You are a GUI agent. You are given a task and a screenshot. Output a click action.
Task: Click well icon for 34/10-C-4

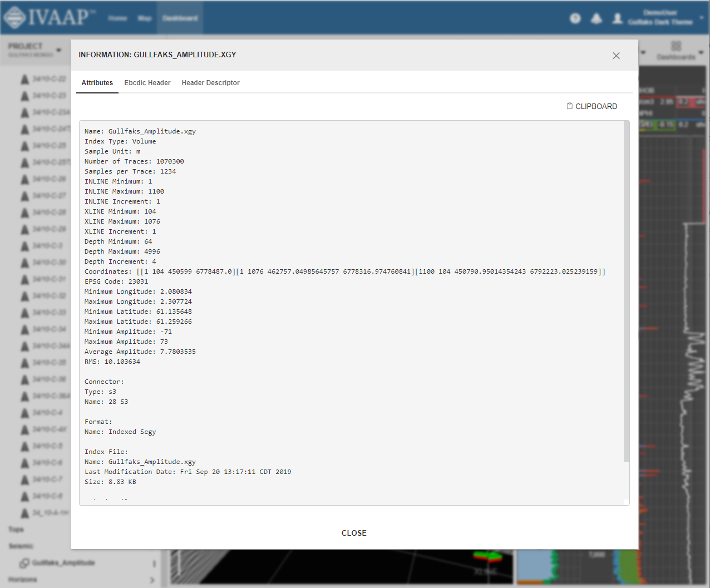(24, 413)
